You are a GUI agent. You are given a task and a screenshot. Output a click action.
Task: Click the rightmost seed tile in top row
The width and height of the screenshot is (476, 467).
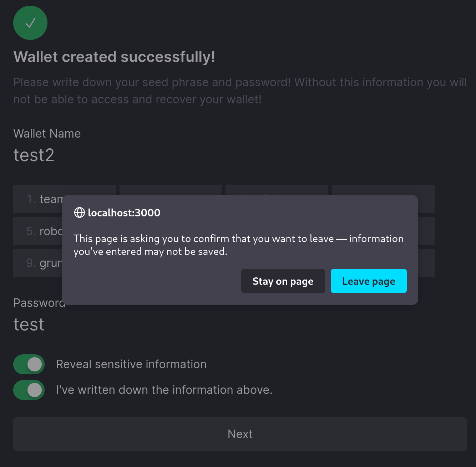(383, 188)
